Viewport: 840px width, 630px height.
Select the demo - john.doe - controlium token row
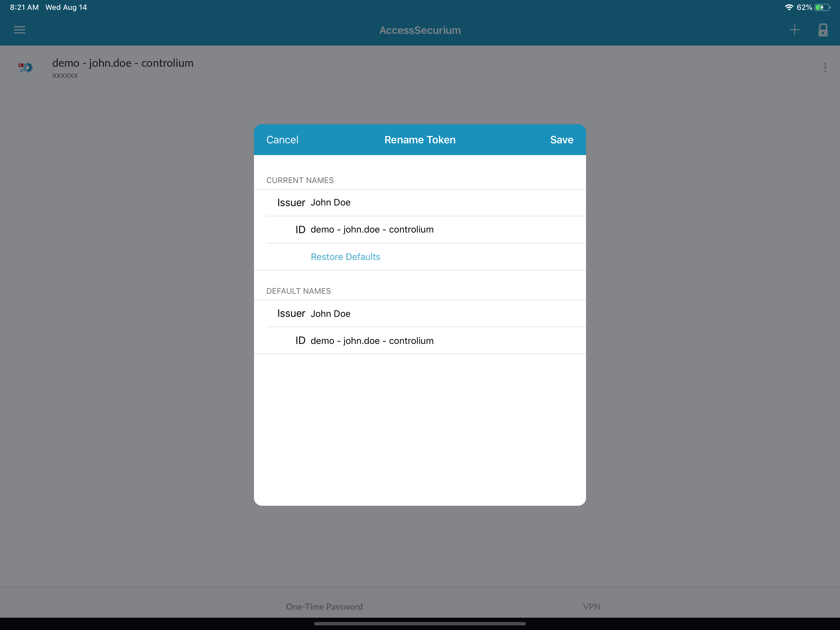pos(420,68)
